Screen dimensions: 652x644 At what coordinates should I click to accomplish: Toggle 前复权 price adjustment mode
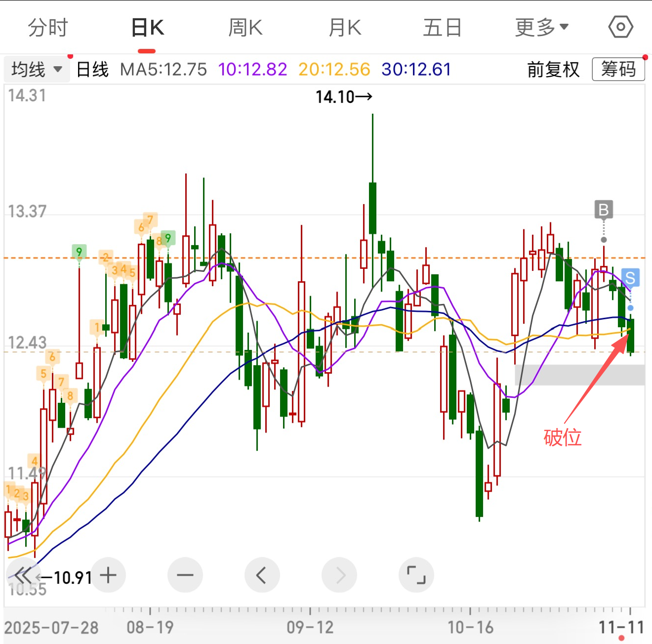(x=553, y=69)
